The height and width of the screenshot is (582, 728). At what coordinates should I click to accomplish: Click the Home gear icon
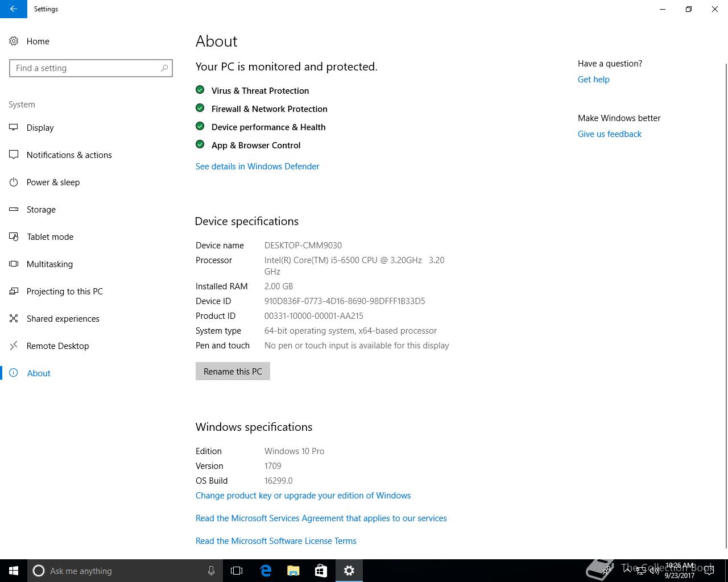14,41
